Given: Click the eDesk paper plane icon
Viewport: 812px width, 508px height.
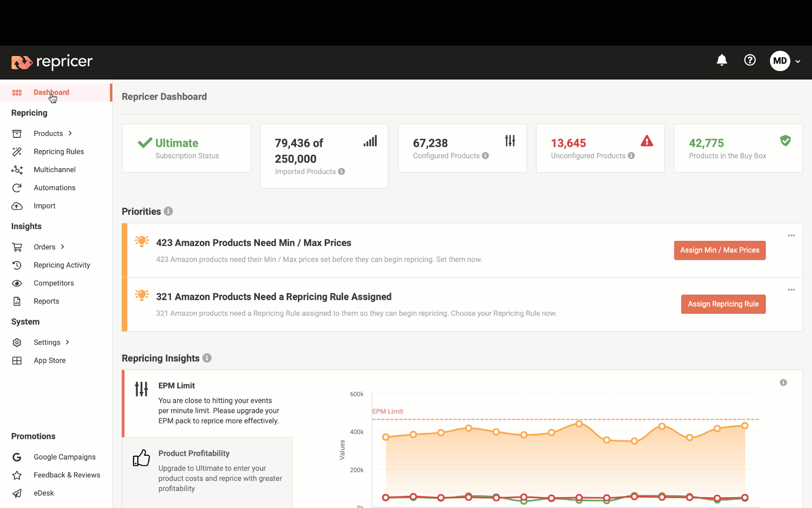Looking at the screenshot, I should pos(17,493).
